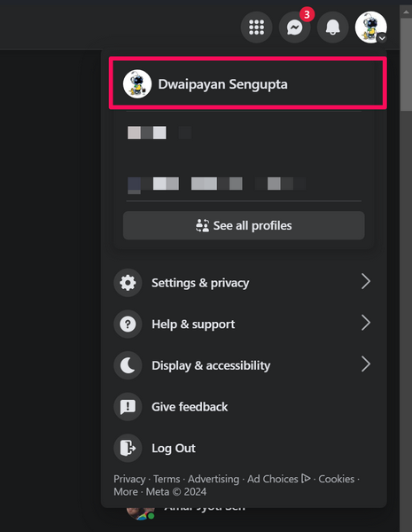Image resolution: width=412 pixels, height=532 pixels.
Task: Open the notifications bell
Action: point(332,27)
